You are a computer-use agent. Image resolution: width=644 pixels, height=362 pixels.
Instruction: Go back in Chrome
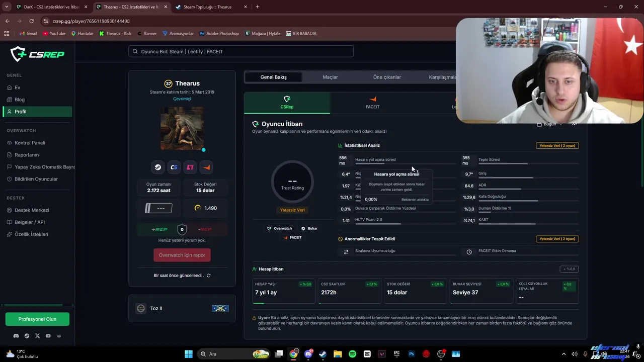coord(8,21)
